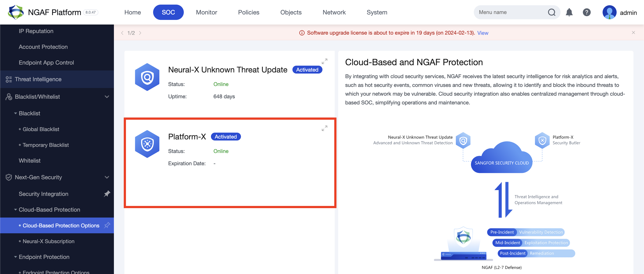Collapse the Next-Gen Security section

coord(107,177)
